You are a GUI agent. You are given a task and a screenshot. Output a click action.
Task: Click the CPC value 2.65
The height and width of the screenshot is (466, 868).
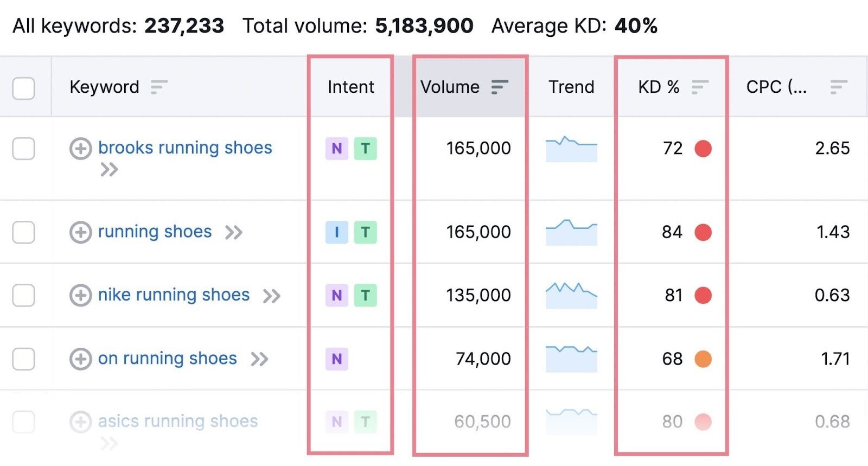[832, 148]
